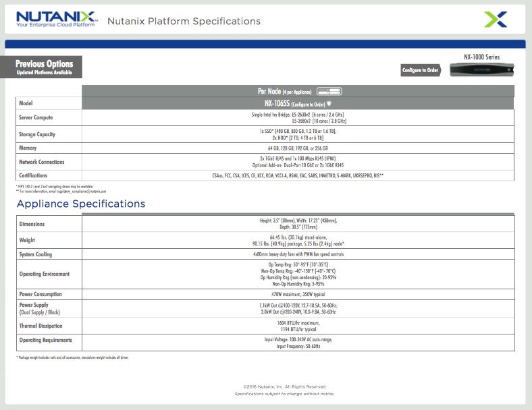Select the Network Connections row label

click(42, 162)
